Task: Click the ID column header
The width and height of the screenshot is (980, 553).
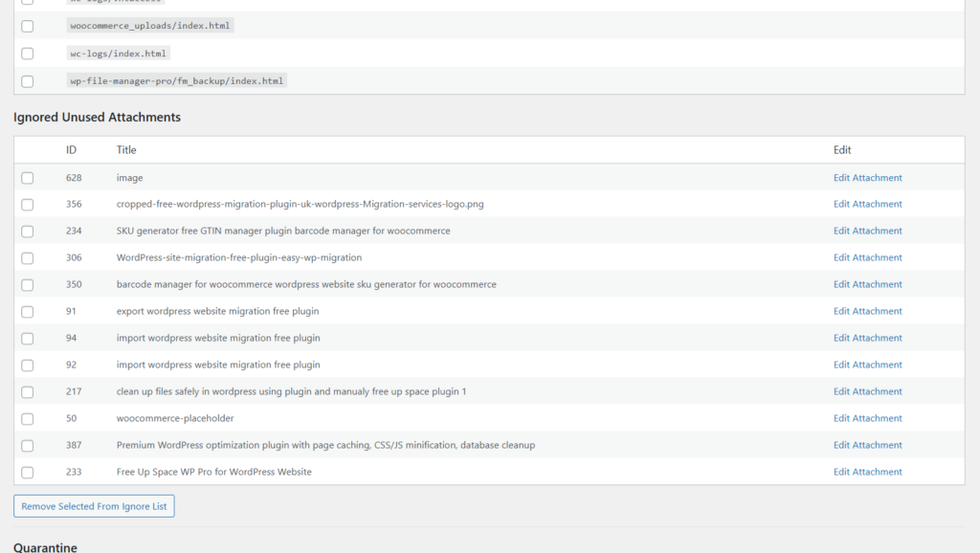Action: tap(70, 149)
